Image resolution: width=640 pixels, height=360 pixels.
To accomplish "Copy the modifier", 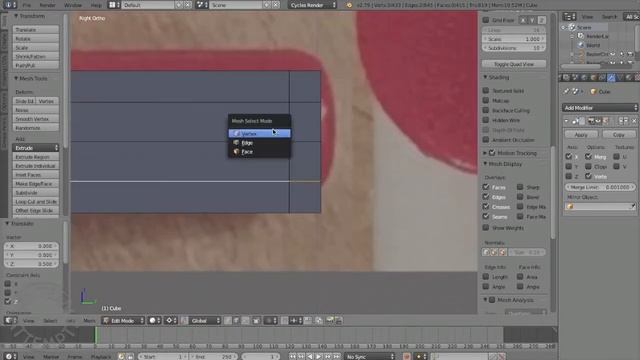I will [618, 134].
